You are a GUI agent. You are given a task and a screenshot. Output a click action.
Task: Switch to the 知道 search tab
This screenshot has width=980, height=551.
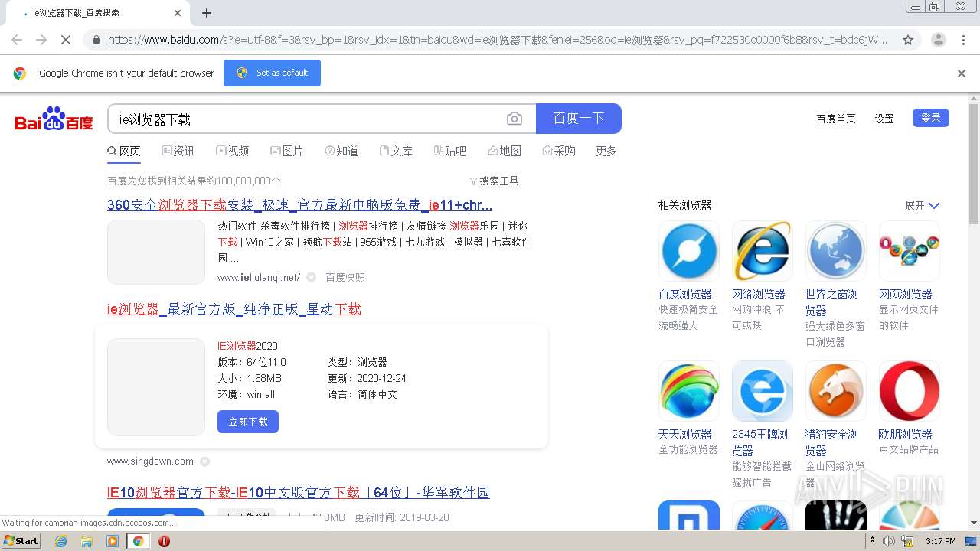pyautogui.click(x=341, y=151)
